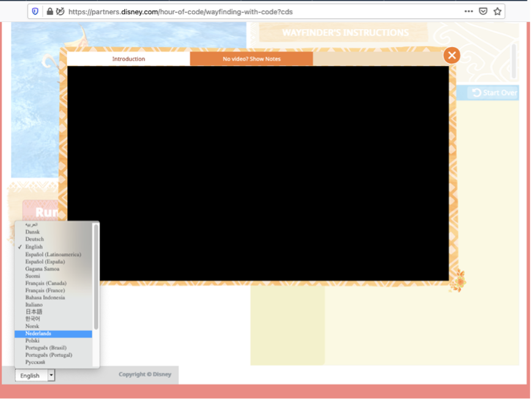This screenshot has height=401, width=532.
Task: Choose Bahasa Indonesia language
Action: pos(53,298)
